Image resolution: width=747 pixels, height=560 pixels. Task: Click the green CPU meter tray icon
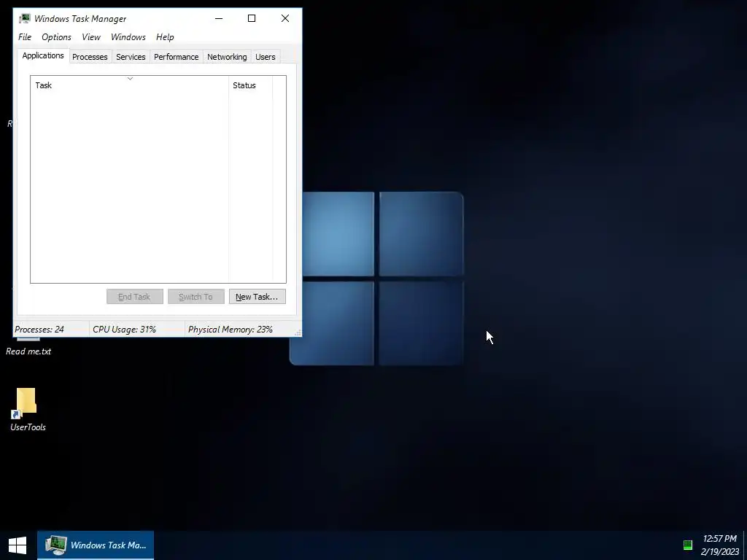coord(687,545)
